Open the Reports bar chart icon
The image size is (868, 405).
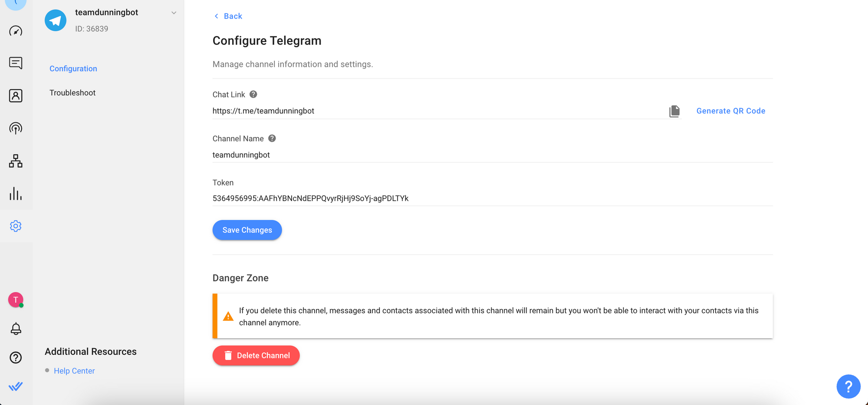16,193
